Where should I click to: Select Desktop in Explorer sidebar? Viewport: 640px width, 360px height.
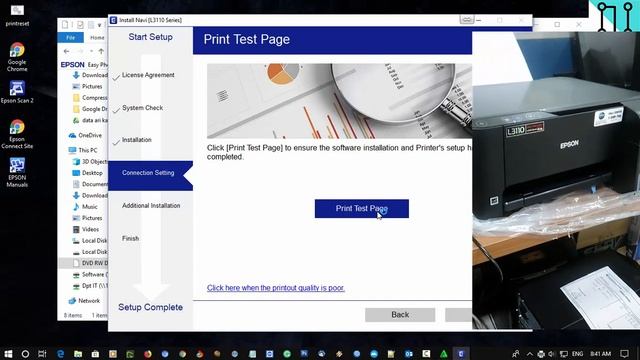(88, 173)
